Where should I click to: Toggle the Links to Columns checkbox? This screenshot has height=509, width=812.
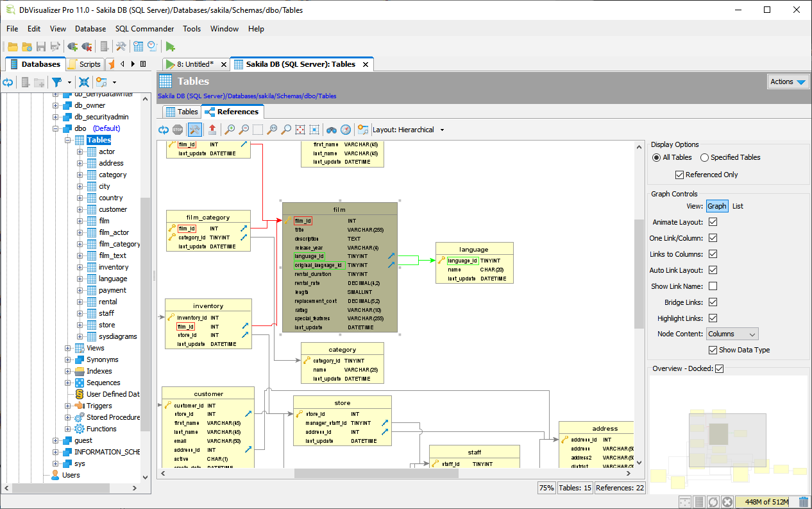tap(713, 254)
